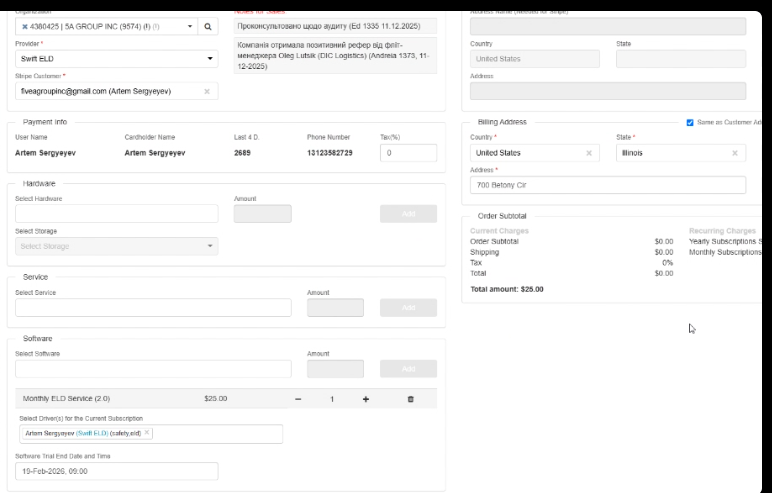Edit the Tax percent field
Viewport: 772px width, 493px height.
click(408, 153)
